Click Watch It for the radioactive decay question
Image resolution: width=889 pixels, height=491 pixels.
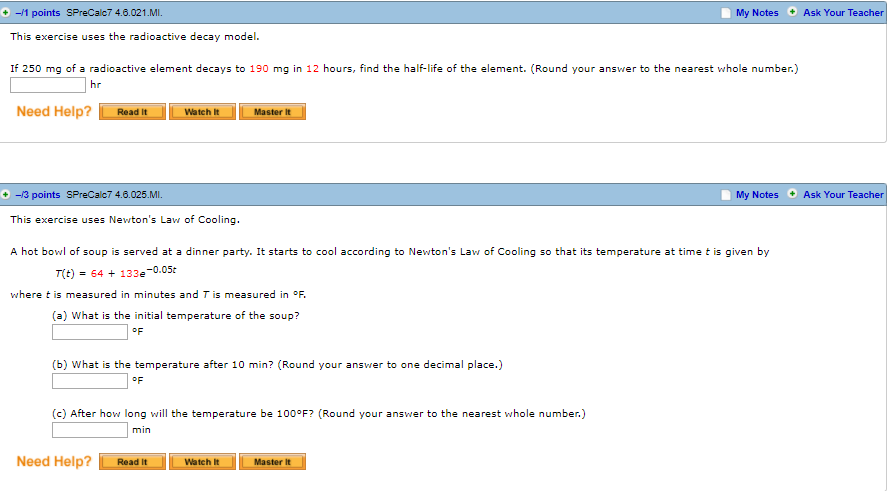tap(202, 112)
